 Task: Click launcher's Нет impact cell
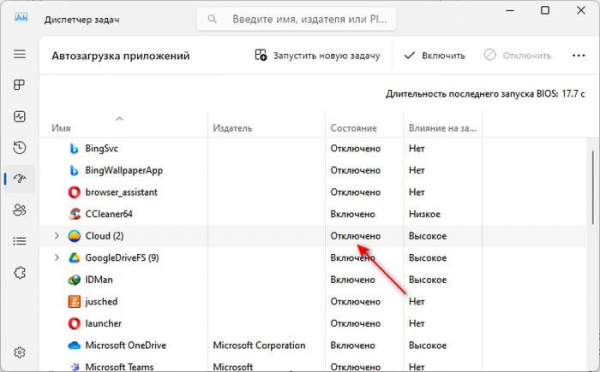(416, 323)
